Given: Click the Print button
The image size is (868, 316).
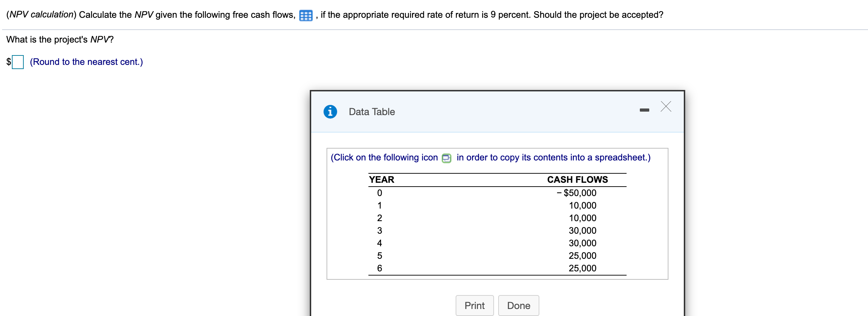Looking at the screenshot, I should point(474,305).
